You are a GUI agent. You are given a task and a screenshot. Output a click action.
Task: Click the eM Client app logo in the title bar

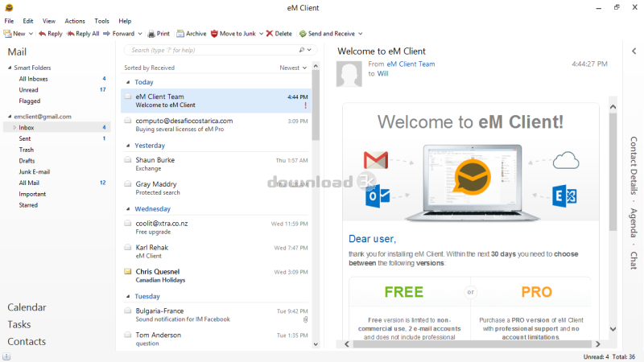point(9,7)
